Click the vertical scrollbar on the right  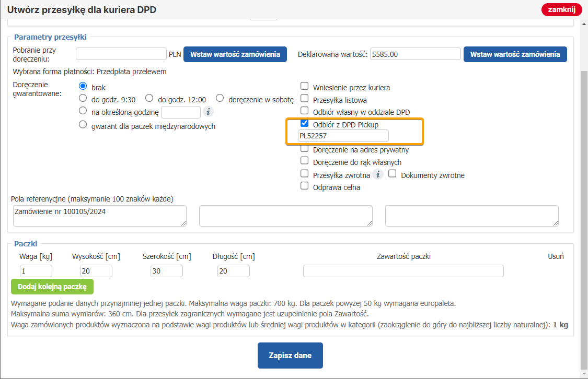(x=584, y=209)
